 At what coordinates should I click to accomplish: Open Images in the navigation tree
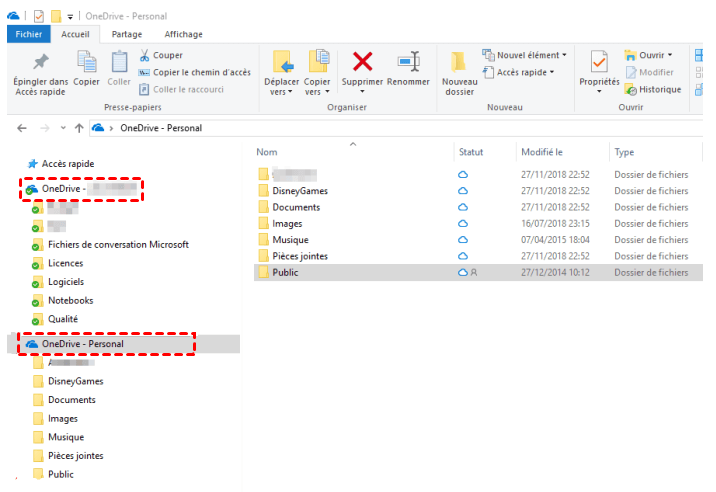(63, 419)
